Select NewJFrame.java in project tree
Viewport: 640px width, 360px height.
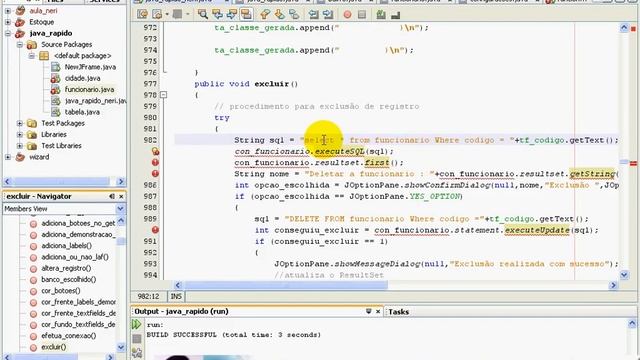pyautogui.click(x=90, y=67)
